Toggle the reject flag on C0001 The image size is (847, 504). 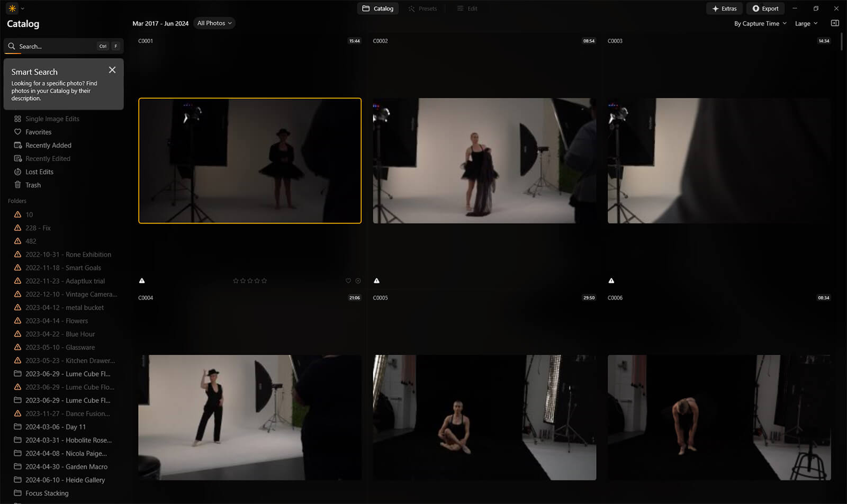point(358,281)
